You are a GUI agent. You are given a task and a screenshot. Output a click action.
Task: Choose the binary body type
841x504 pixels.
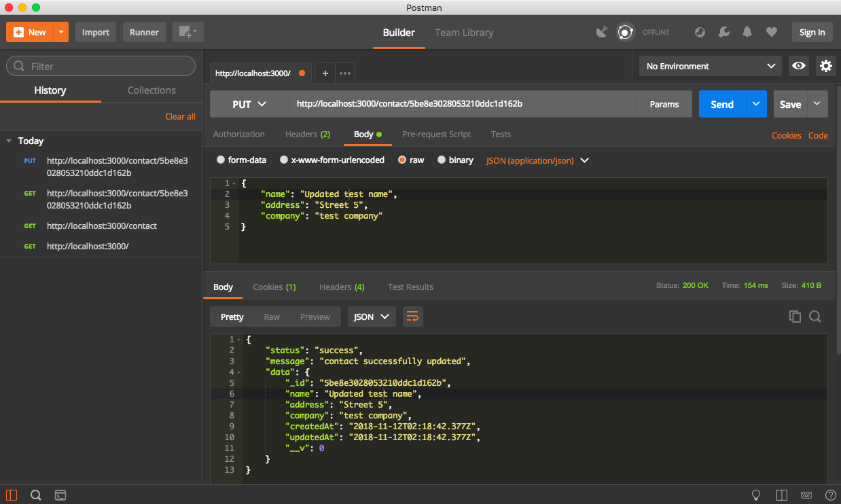442,160
